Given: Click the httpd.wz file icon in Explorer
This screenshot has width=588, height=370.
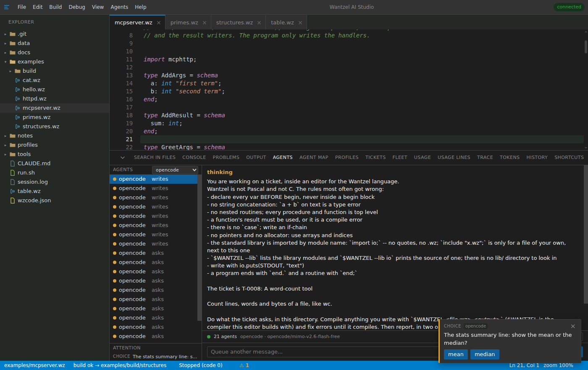Looking at the screenshot, I should pyautogui.click(x=18, y=99).
